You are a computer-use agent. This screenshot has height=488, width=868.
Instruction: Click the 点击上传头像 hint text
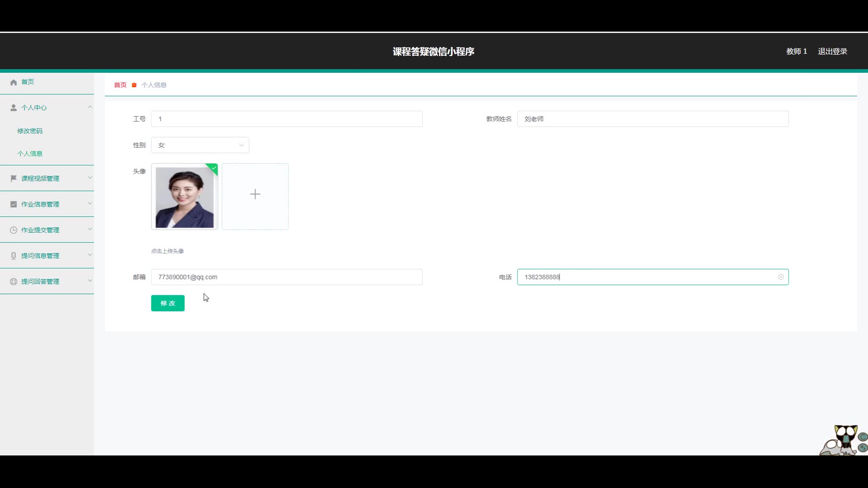tap(167, 251)
